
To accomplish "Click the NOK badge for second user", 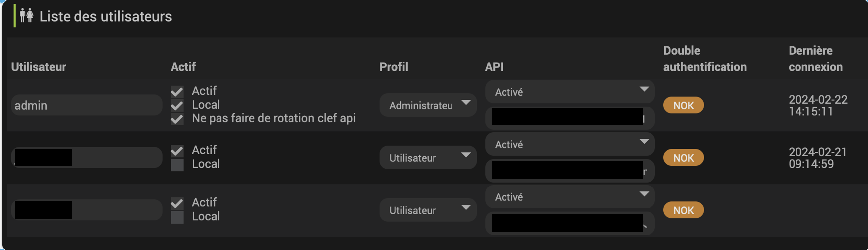I will 683,158.
